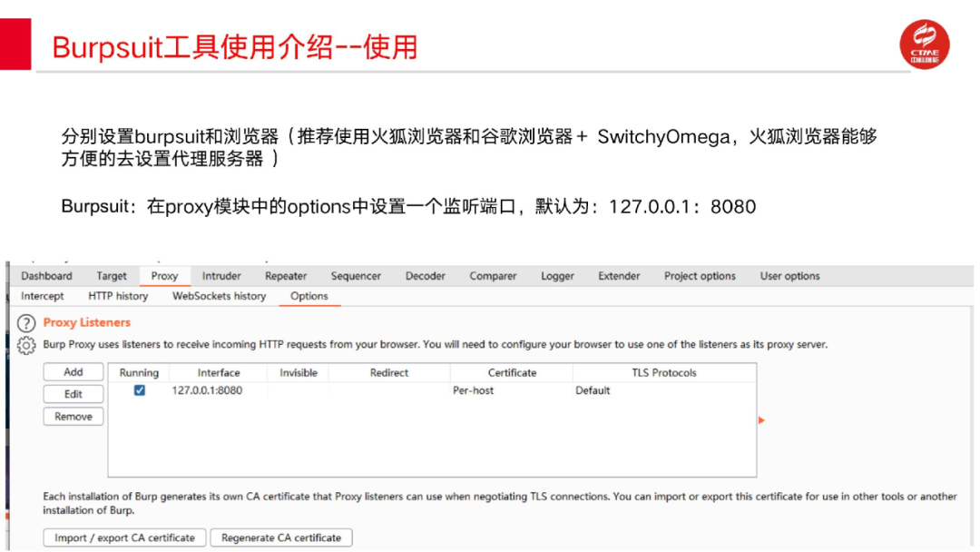The width and height of the screenshot is (980, 552).
Task: View the HTTP history sub-tab
Action: click(x=118, y=296)
